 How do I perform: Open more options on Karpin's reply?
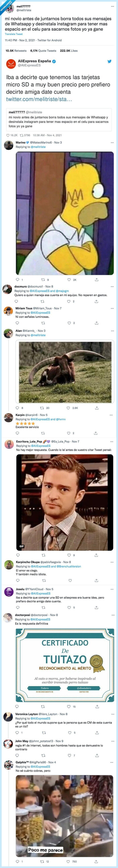coord(112,415)
